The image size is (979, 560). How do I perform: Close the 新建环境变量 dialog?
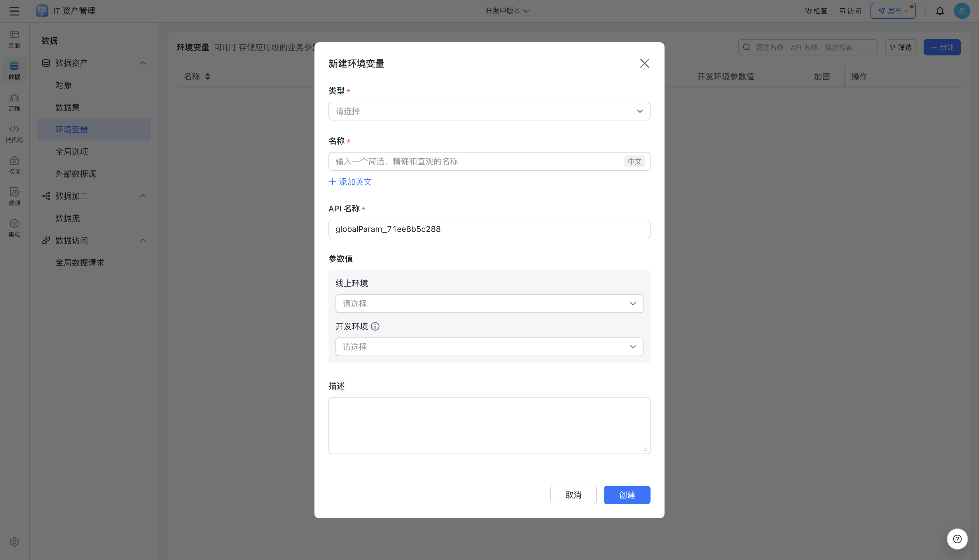[x=644, y=64]
